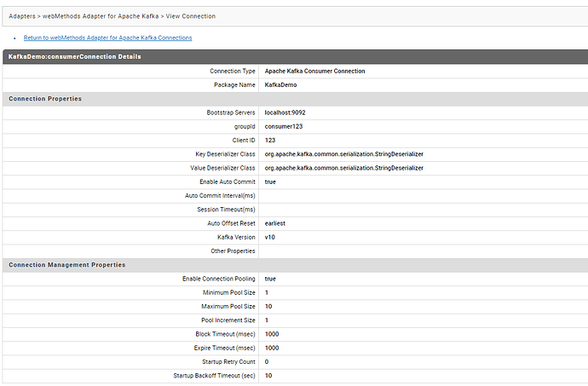Viewport: 588px width, 386px height.
Task: Select the localhost:9092 value
Action: point(285,112)
